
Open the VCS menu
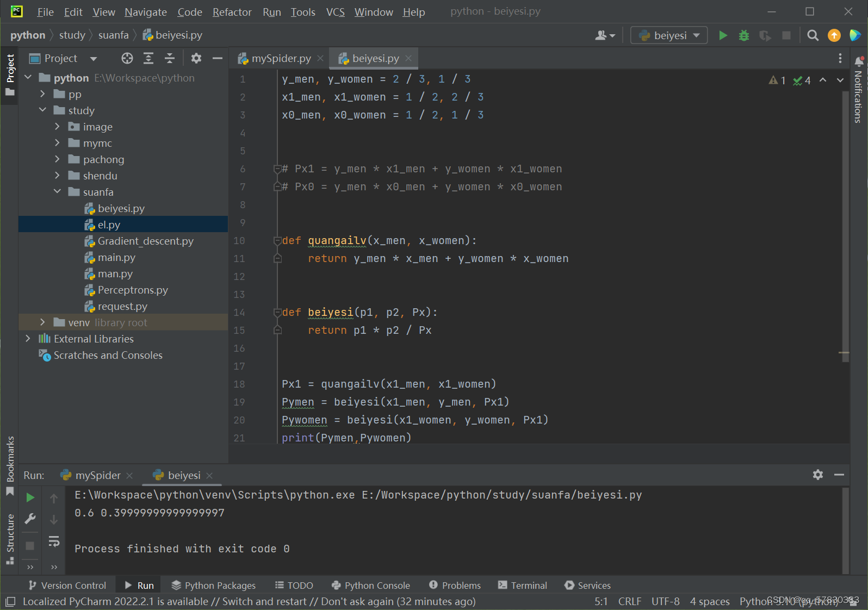tap(336, 12)
